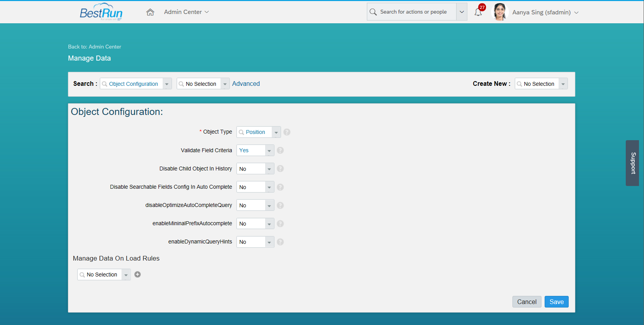Show help for enableDynamicQueryHints
This screenshot has width=644, height=325.
click(280, 242)
